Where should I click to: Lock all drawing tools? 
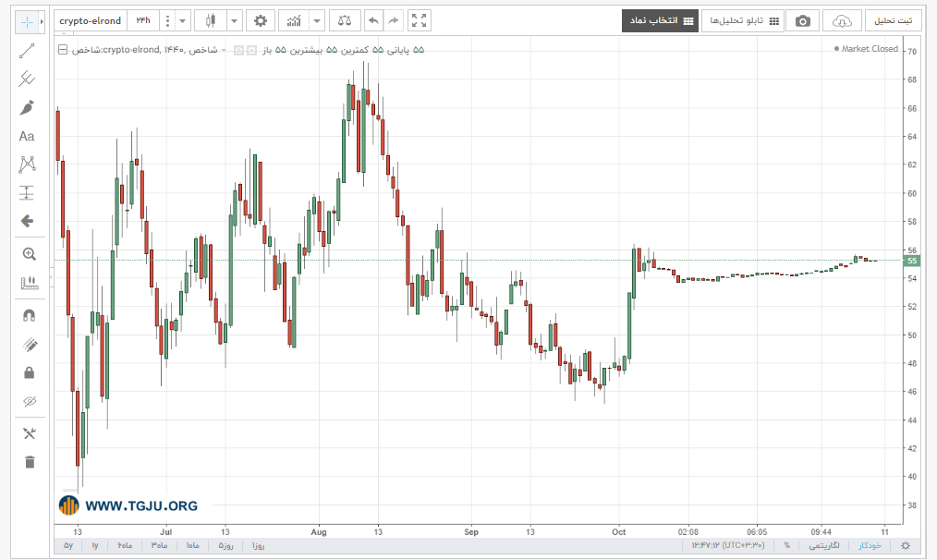(30, 373)
